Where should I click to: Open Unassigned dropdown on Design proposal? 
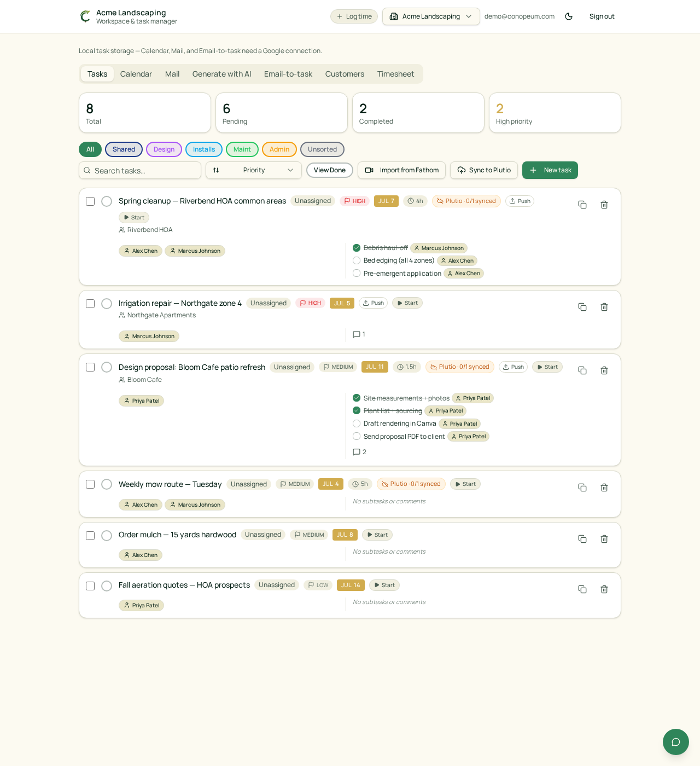[x=292, y=367]
